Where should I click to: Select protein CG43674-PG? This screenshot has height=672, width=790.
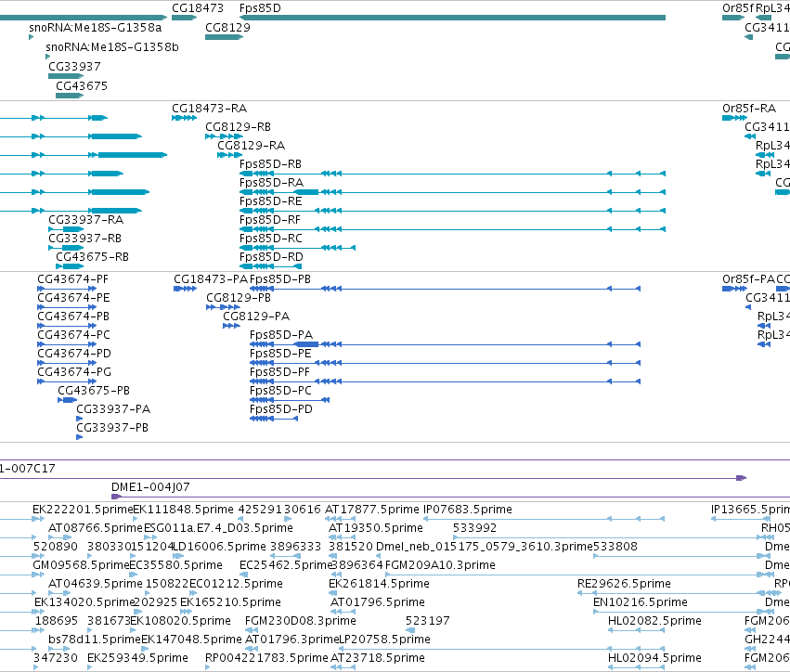[x=67, y=381]
